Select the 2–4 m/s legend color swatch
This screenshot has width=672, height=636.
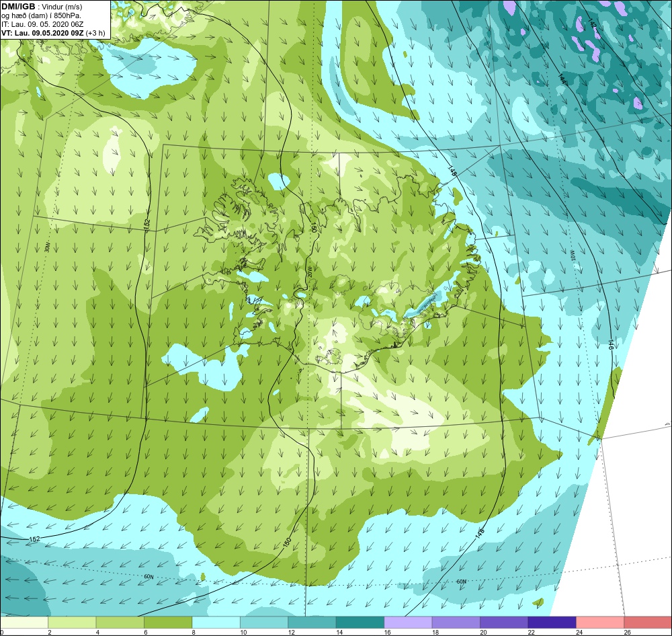(x=72, y=623)
